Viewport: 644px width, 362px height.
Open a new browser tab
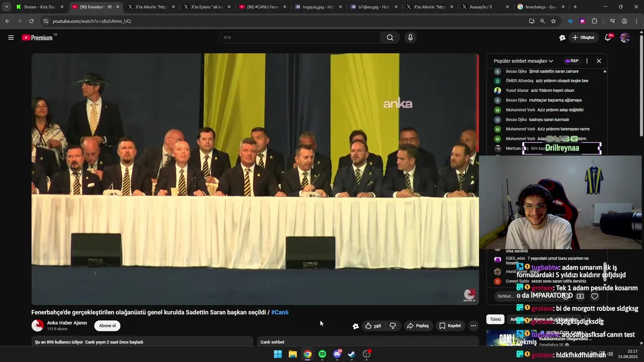[575, 7]
